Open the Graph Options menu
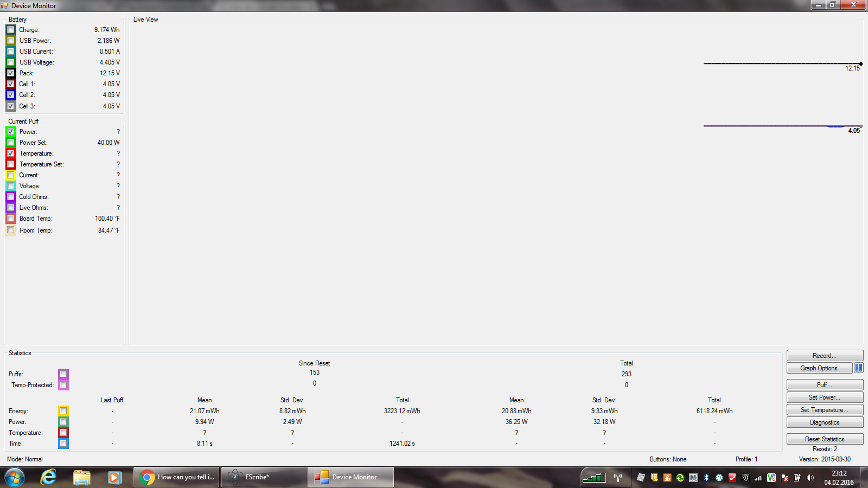This screenshot has height=488, width=868. [819, 368]
